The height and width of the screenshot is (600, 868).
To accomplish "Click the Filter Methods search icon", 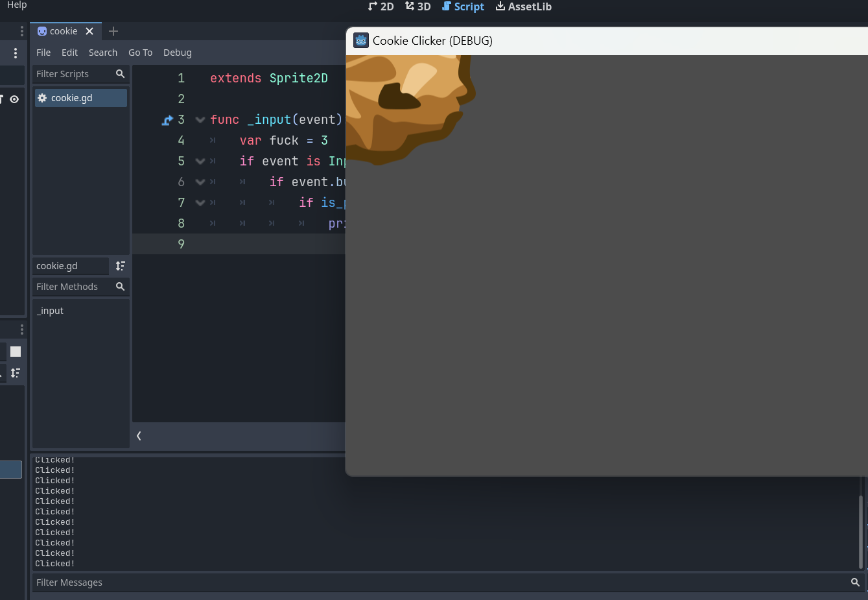I will click(x=120, y=287).
